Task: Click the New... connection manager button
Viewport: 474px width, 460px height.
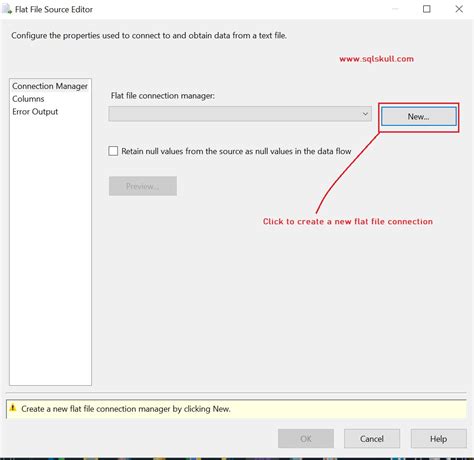Action: pyautogui.click(x=419, y=116)
